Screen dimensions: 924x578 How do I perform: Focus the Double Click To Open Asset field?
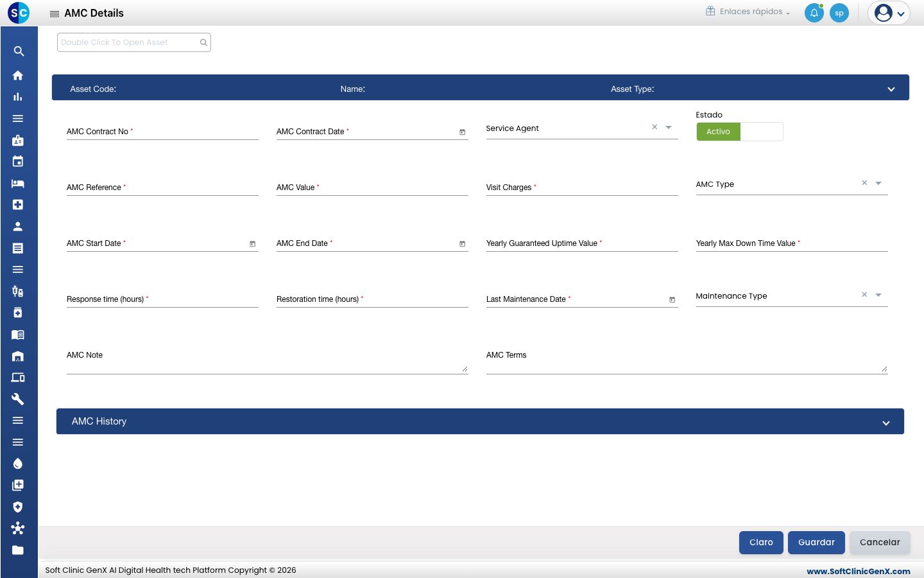pos(134,42)
